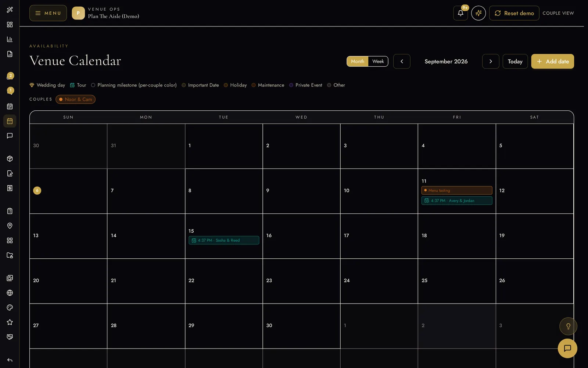This screenshot has height=368, width=588.
Task: Open the package box icon in sidebar
Action: click(10, 159)
